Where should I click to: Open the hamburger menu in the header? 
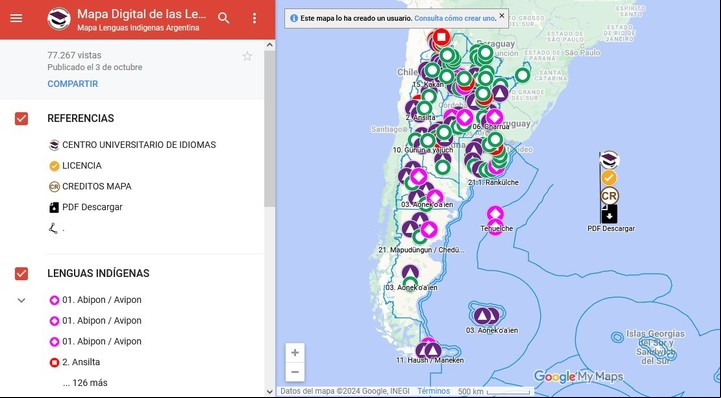[x=16, y=18]
